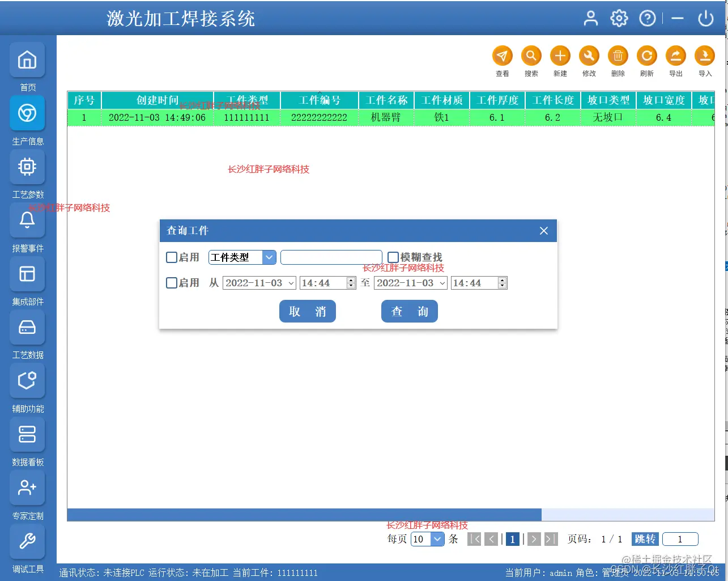
Task: Minimize using the dash icon in title bar
Action: [x=678, y=18]
